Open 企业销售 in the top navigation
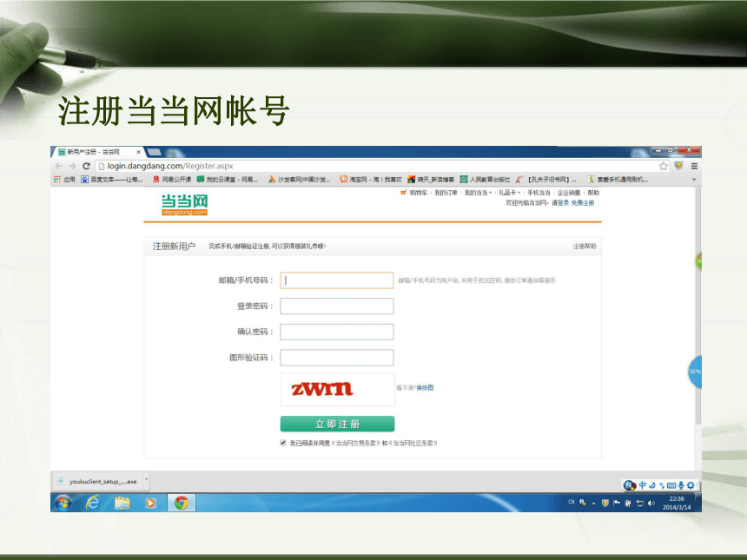Screen dimensions: 747x560 click(x=569, y=193)
